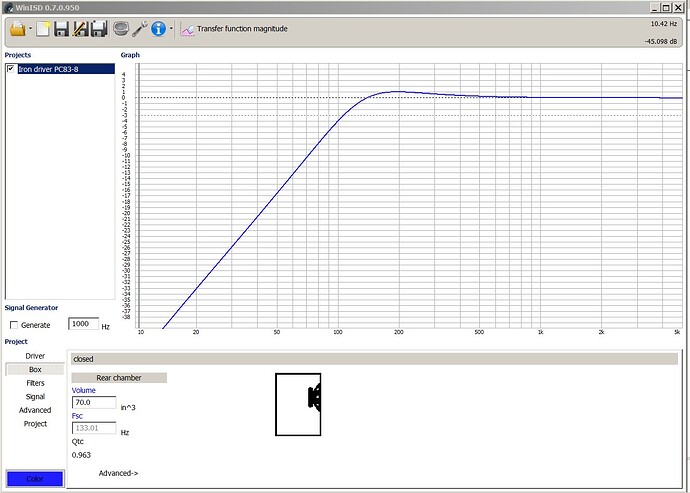The width and height of the screenshot is (690, 493).
Task: Close the WinISD window
Action: pos(678,7)
